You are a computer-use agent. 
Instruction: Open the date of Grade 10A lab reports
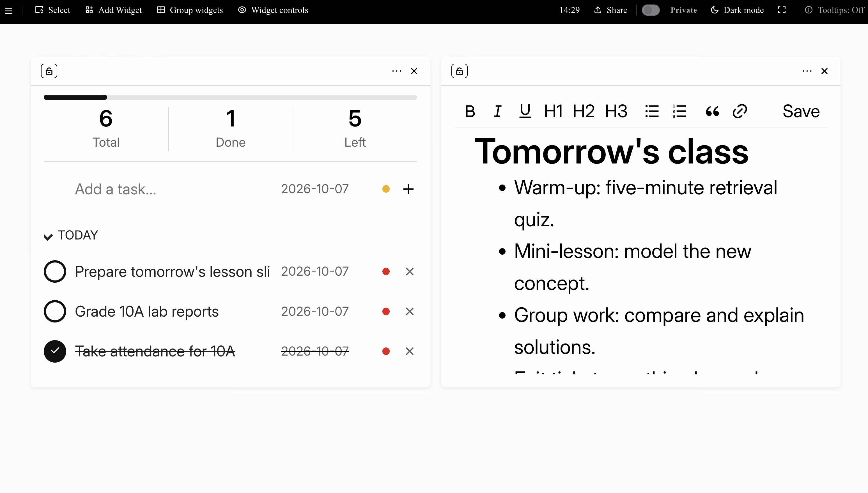click(315, 312)
